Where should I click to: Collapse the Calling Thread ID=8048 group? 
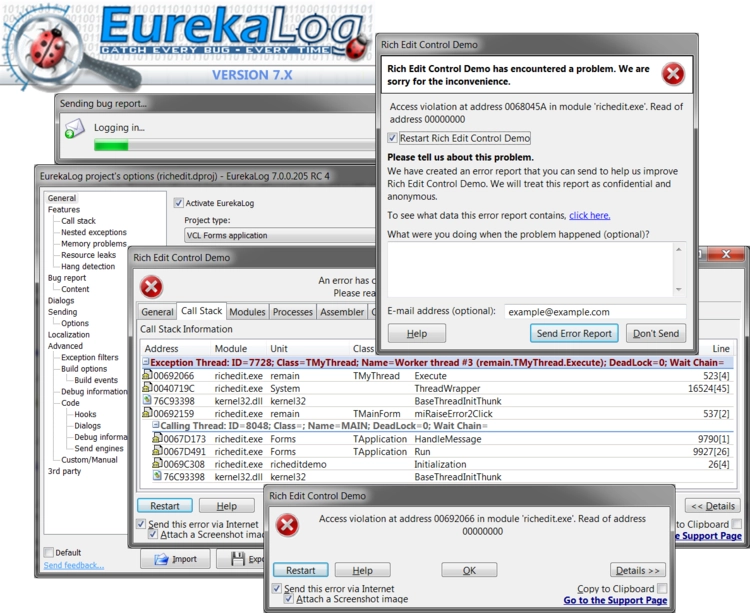tap(155, 425)
